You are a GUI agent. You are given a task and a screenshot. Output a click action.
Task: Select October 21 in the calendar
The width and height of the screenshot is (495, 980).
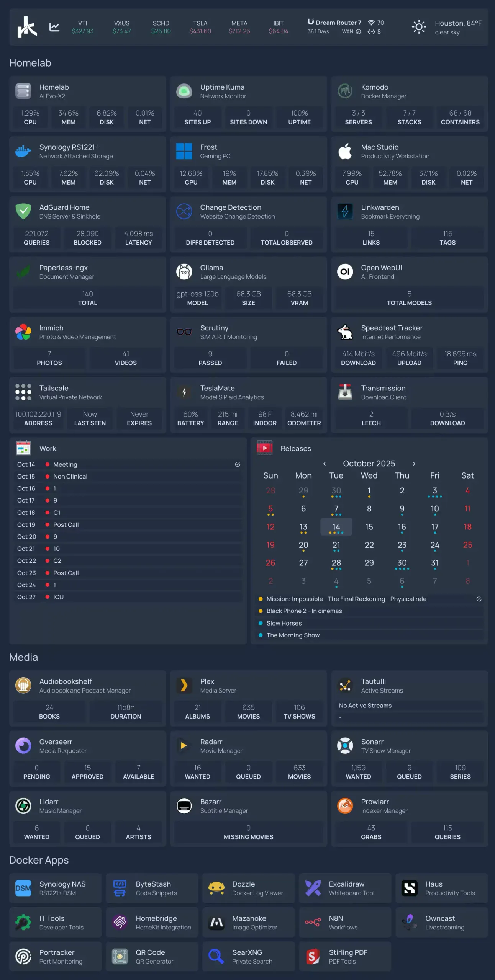[x=336, y=545]
